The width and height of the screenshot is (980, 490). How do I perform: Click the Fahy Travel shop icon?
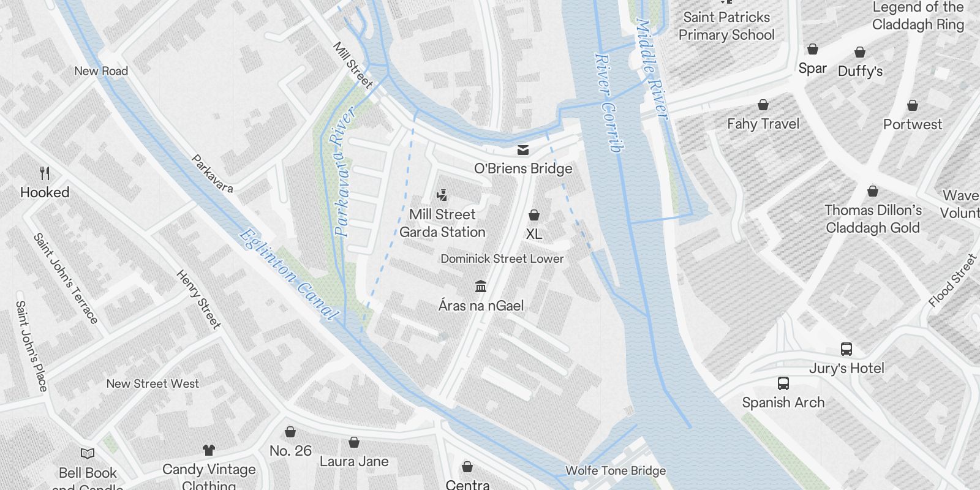pyautogui.click(x=763, y=105)
